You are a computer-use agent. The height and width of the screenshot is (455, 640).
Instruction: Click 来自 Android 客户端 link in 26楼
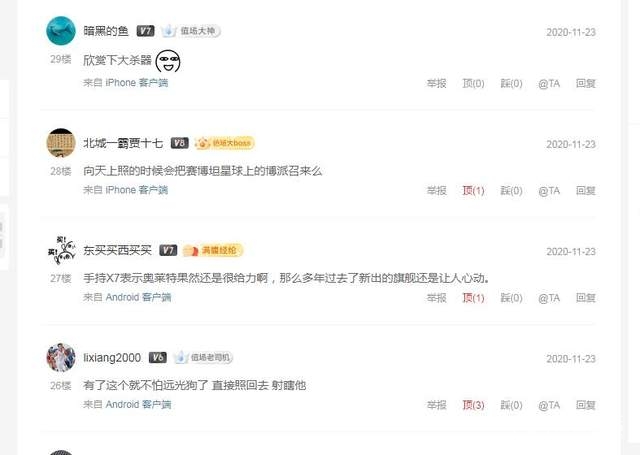click(x=127, y=404)
